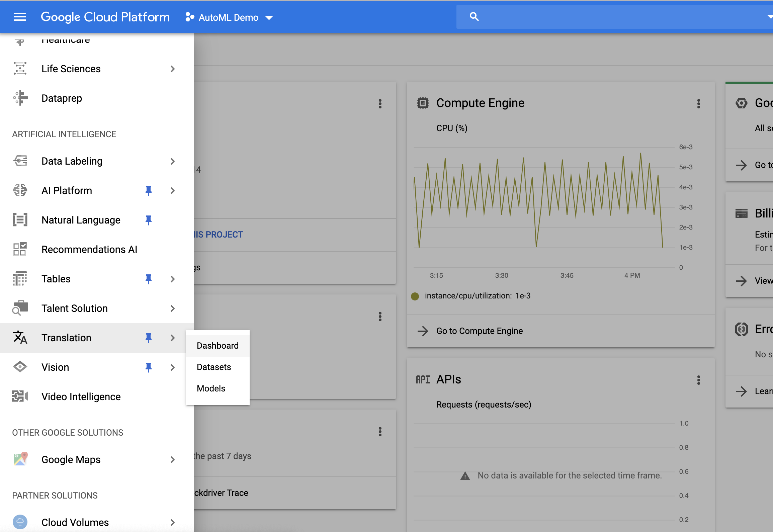The image size is (773, 532).
Task: Click the APIs card icon
Action: click(423, 379)
